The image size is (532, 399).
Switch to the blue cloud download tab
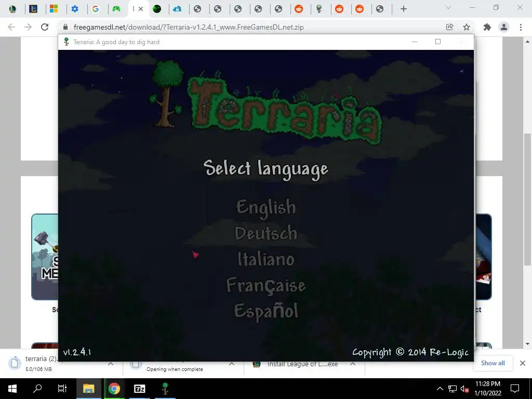pyautogui.click(x=177, y=9)
